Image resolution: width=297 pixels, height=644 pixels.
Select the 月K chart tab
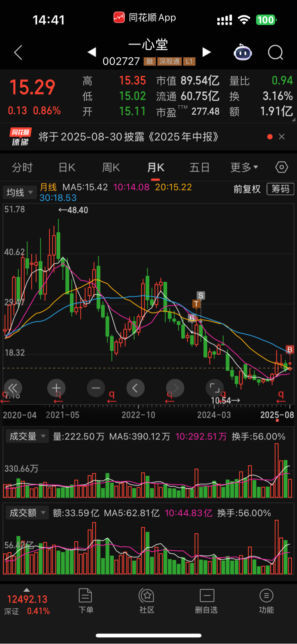155,167
